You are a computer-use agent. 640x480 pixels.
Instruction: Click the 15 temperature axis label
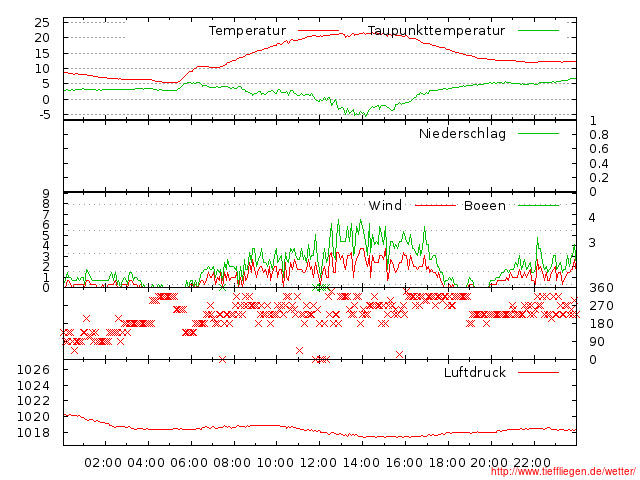point(42,53)
